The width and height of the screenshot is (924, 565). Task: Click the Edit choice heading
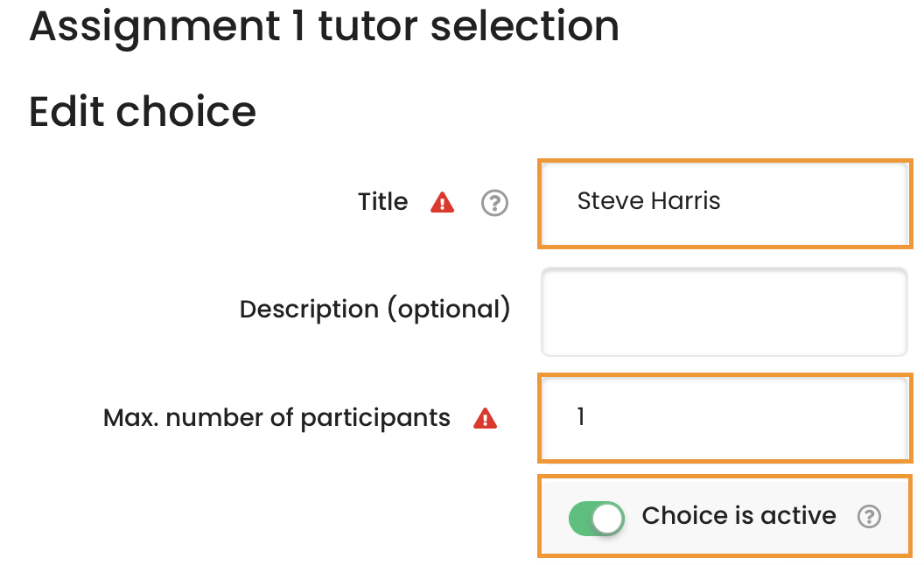pyautogui.click(x=143, y=111)
